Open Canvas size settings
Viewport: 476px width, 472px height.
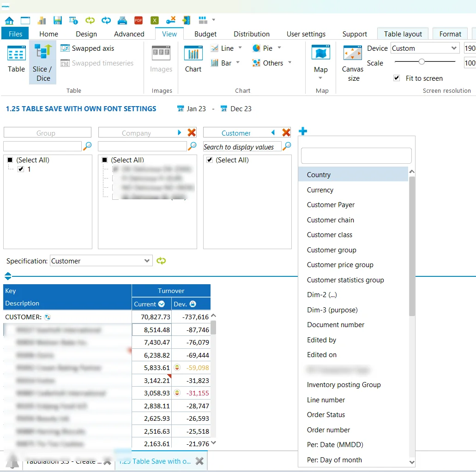tap(353, 63)
